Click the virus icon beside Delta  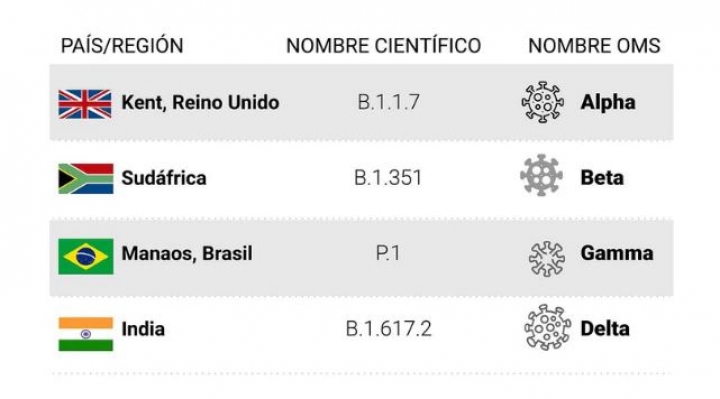click(x=547, y=327)
